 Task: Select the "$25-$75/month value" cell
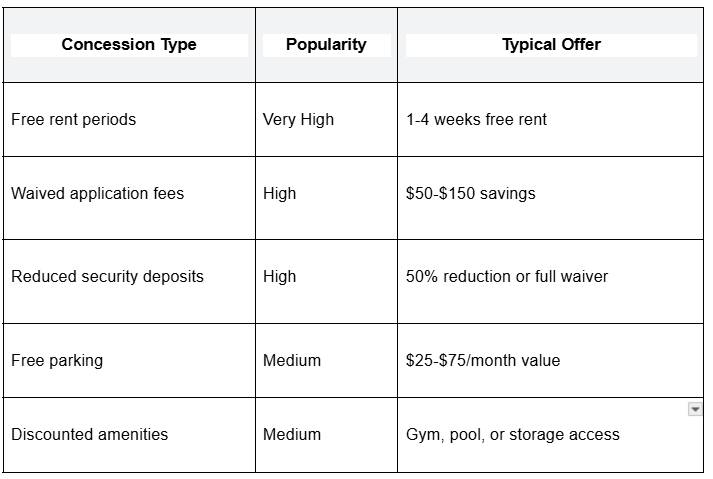pos(483,360)
